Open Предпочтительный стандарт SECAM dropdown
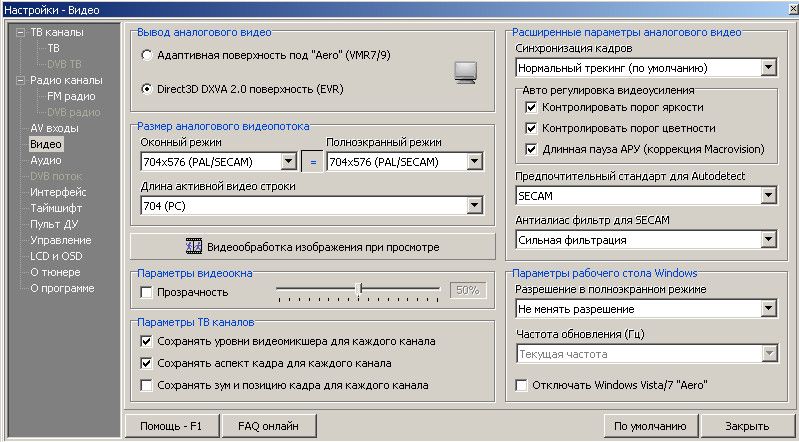Screen dimensions: 799x442 click(x=768, y=196)
